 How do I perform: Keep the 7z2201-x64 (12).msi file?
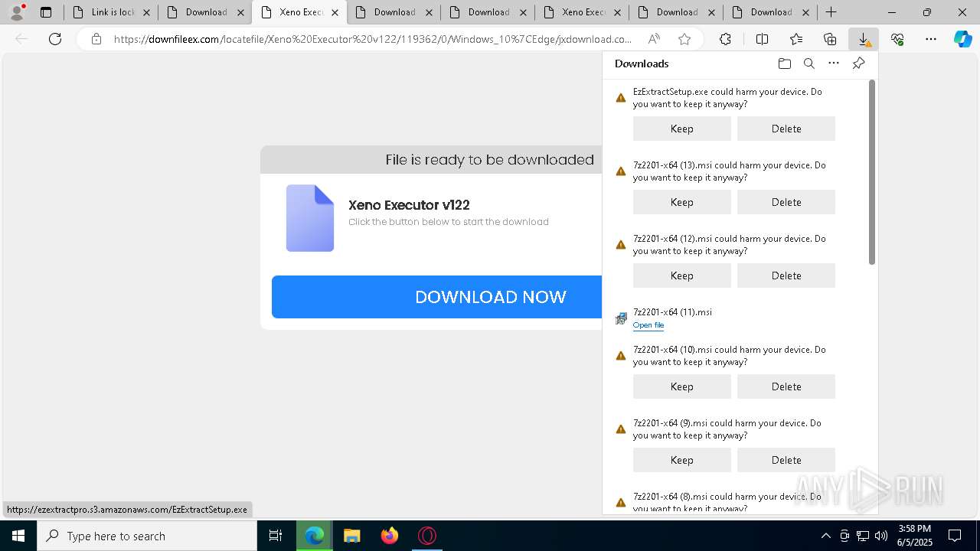click(681, 275)
